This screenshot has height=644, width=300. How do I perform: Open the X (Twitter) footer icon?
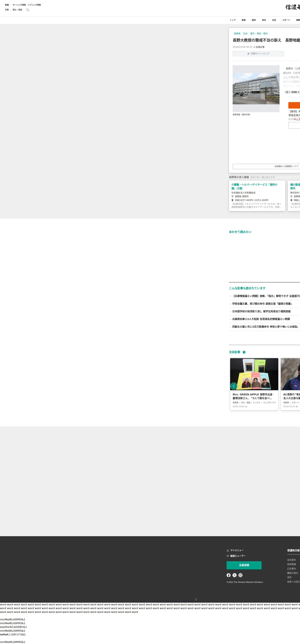235,575
